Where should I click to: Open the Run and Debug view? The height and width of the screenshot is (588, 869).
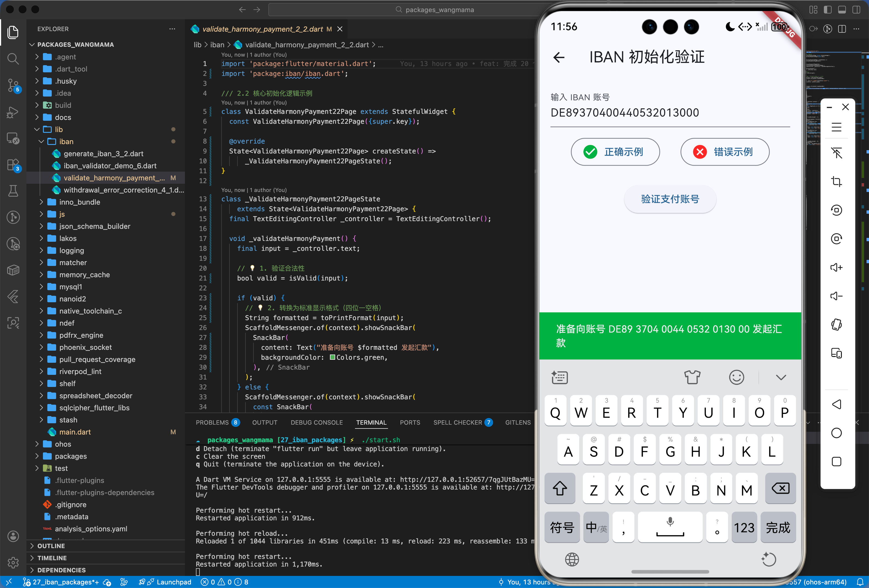pos(13,112)
